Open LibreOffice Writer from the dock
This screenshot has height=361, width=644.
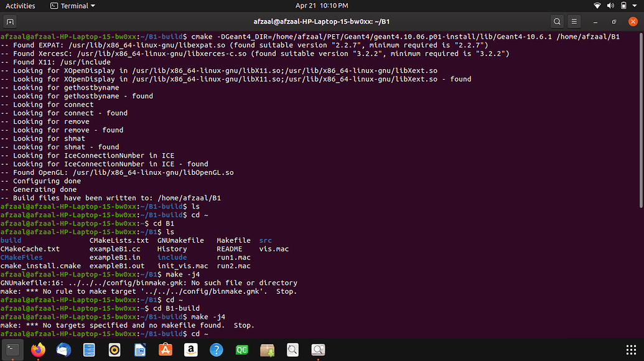140,350
